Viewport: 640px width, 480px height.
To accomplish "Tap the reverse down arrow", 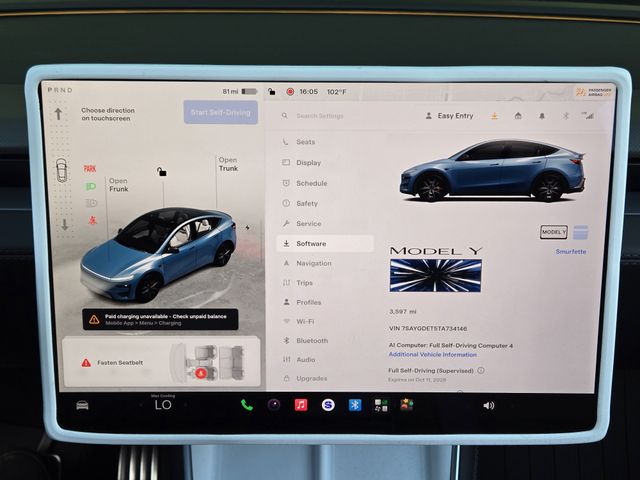I will [x=64, y=224].
